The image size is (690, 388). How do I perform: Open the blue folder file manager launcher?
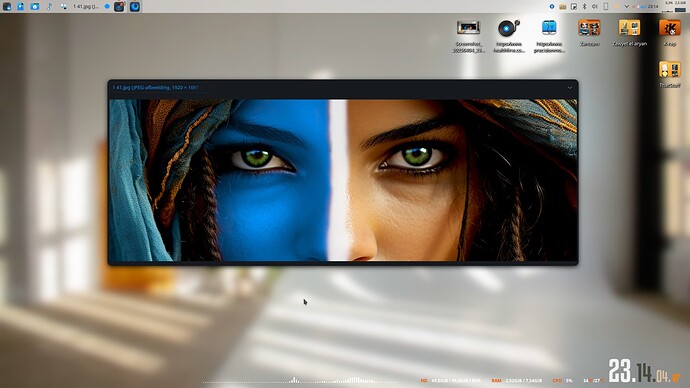point(35,7)
